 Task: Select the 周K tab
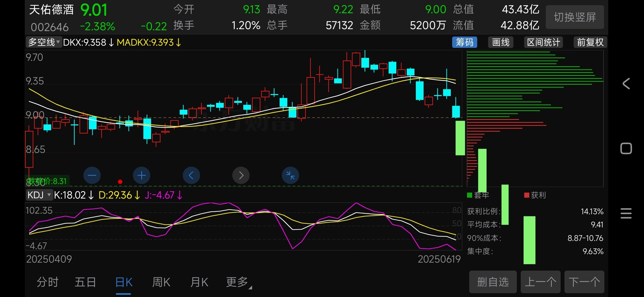point(161,282)
